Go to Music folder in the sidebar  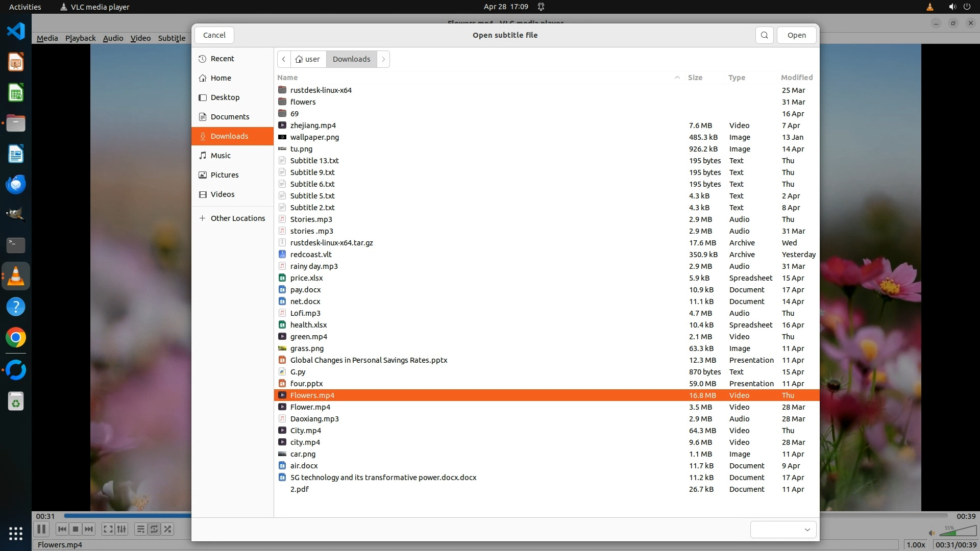click(x=220, y=156)
